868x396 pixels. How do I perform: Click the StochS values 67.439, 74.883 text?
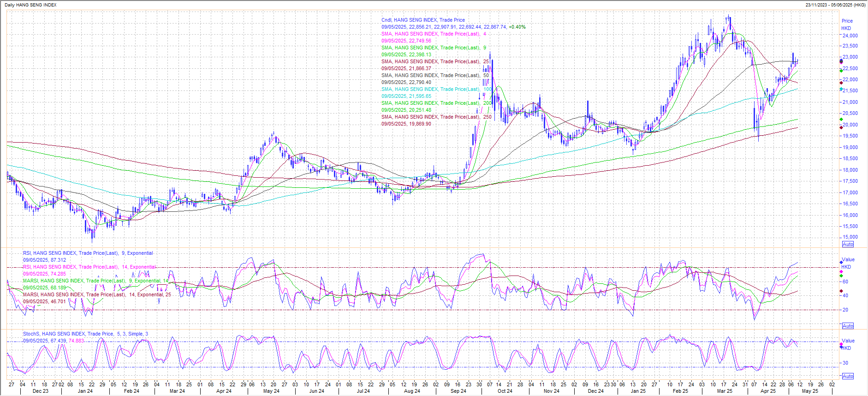coord(67,341)
